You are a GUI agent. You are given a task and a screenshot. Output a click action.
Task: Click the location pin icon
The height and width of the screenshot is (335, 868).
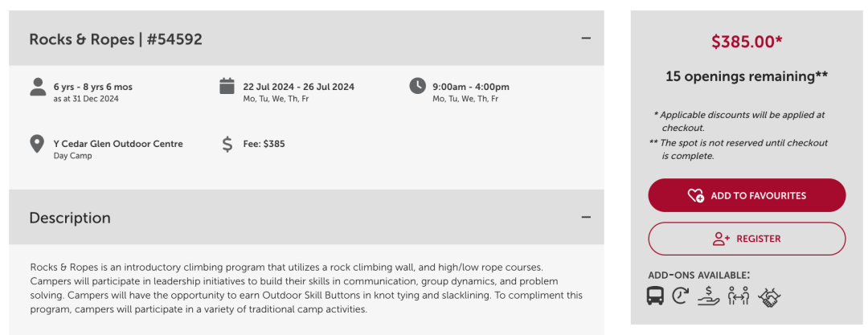coord(37,144)
